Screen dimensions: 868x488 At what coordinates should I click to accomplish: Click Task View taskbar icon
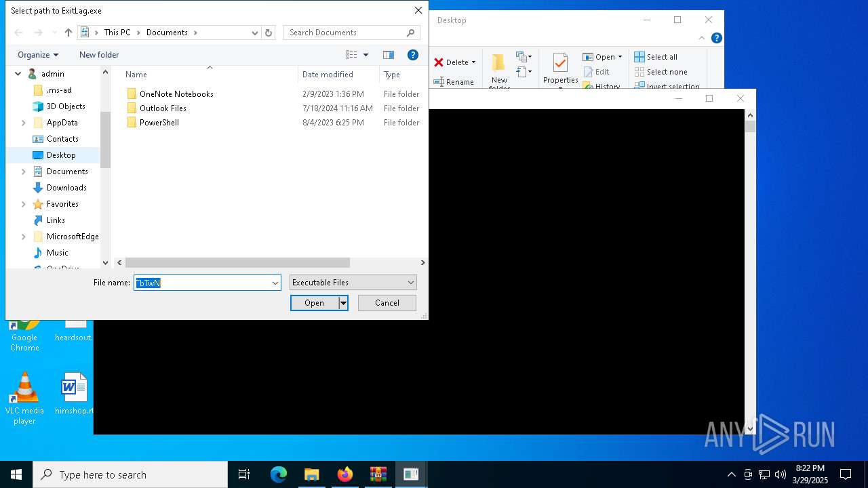click(244, 474)
